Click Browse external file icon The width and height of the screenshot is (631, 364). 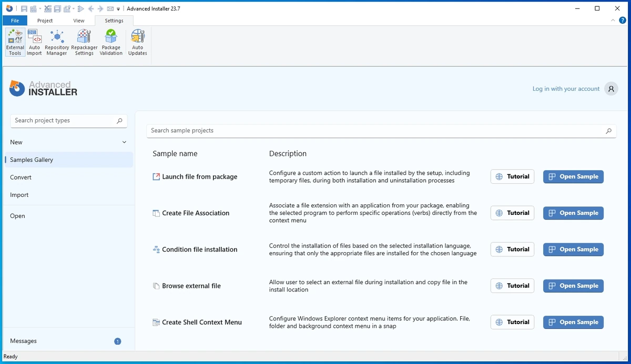[x=156, y=286]
